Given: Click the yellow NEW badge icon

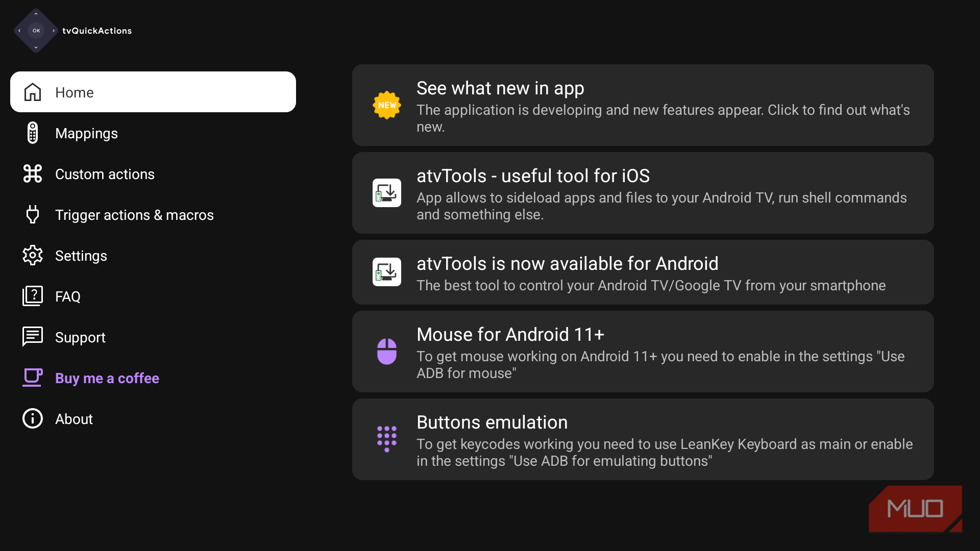Looking at the screenshot, I should [x=387, y=105].
